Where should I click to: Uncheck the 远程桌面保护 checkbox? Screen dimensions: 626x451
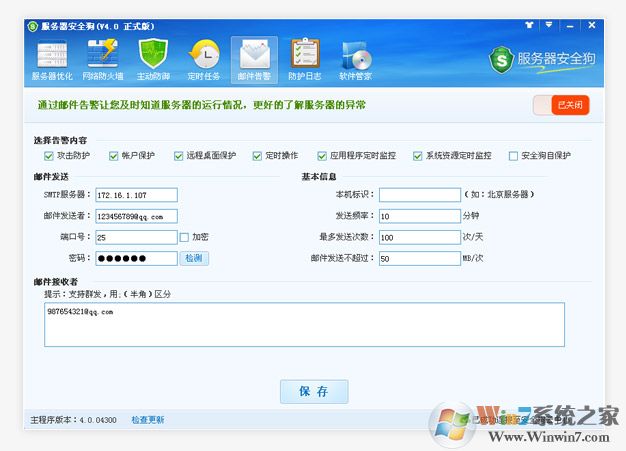pos(178,156)
